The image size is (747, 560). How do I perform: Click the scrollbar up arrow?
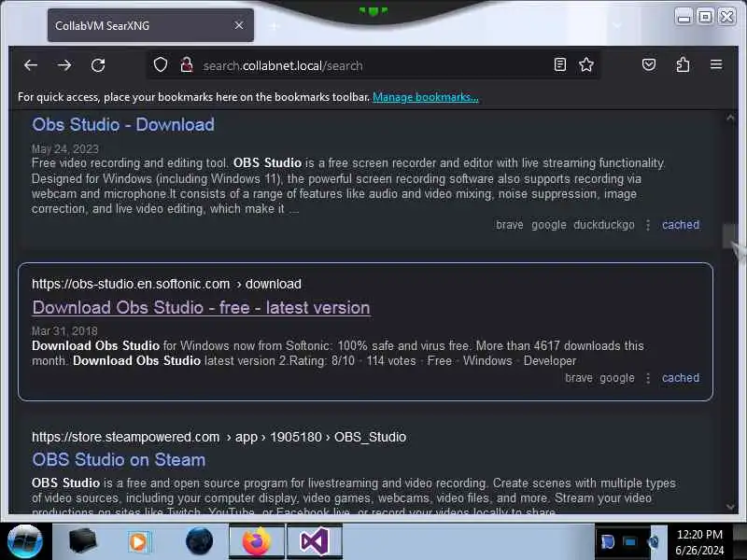[730, 118]
